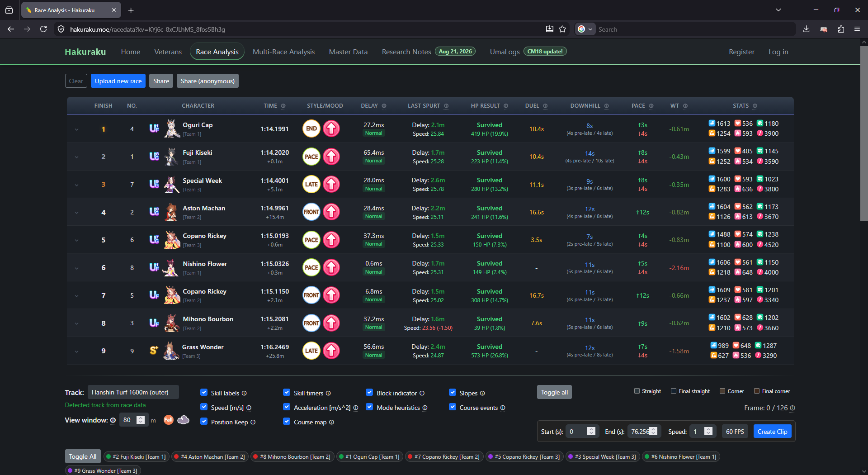Expand the Special Week row details
The height and width of the screenshot is (475, 868).
(76, 185)
